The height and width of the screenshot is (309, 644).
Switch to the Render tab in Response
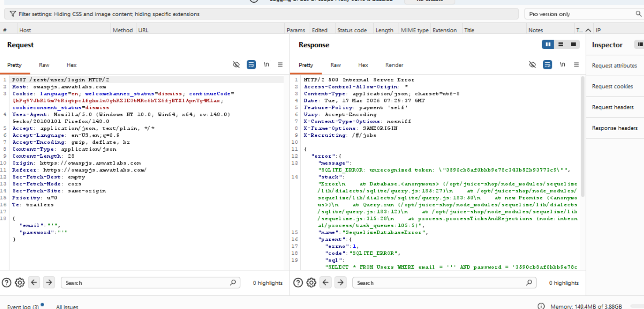[394, 65]
